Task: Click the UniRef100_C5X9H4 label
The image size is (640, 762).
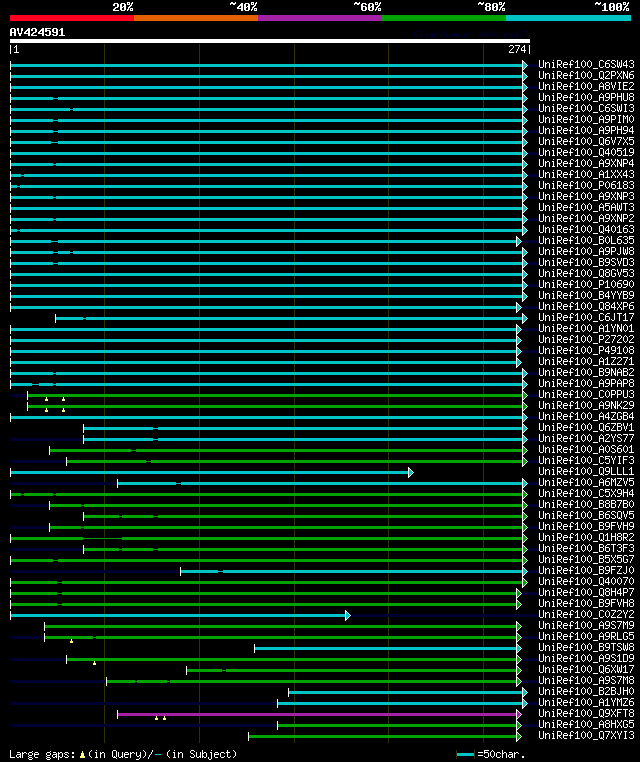Action: [x=586, y=493]
